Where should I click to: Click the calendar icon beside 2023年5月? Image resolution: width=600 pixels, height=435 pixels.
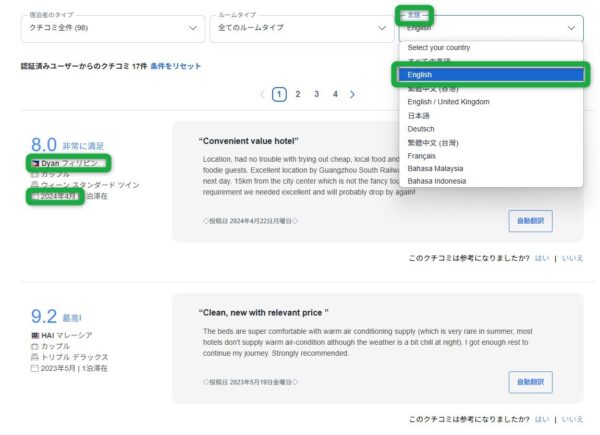[x=36, y=368]
